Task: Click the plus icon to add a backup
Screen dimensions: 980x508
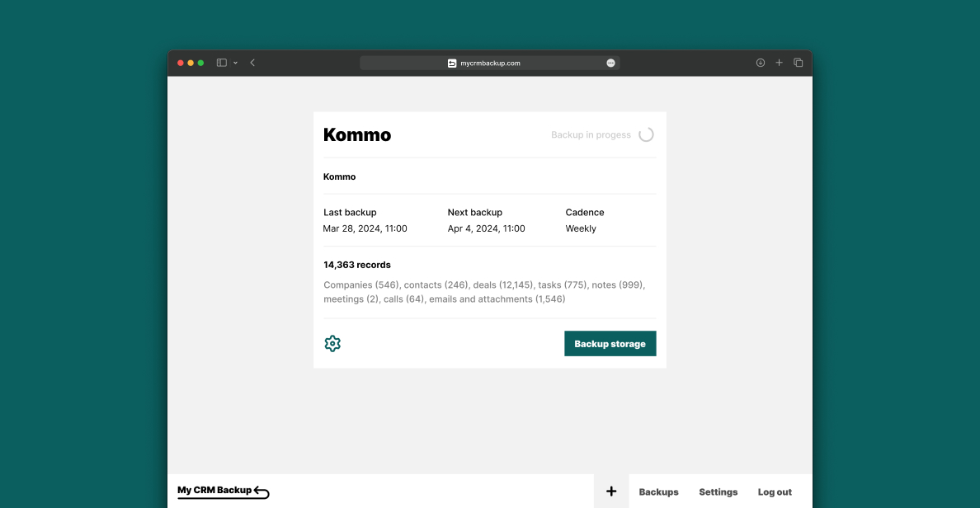Action: [611, 492]
